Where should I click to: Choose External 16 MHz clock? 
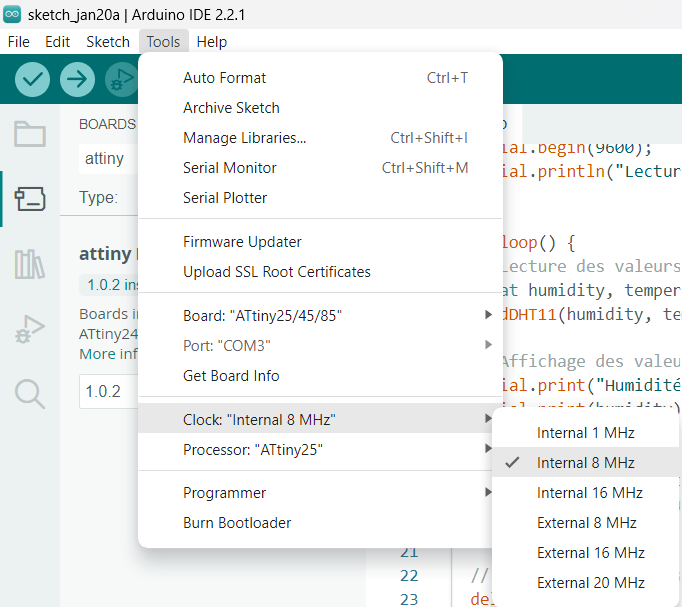590,553
